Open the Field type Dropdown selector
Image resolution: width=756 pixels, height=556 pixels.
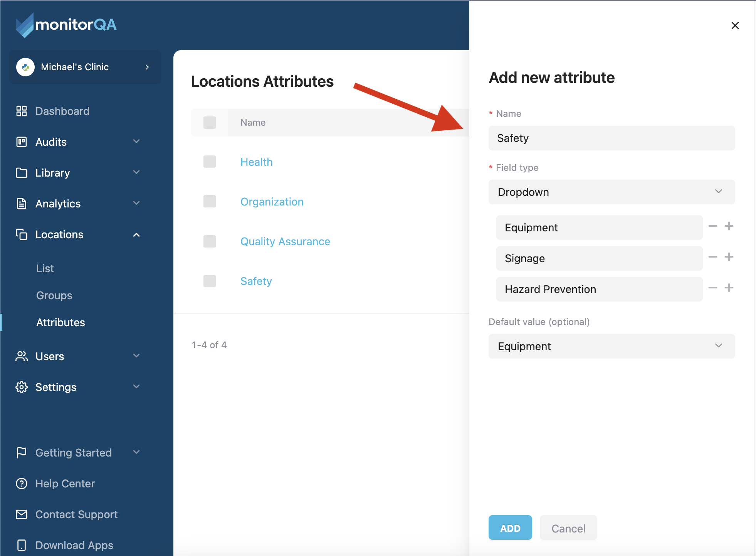[x=612, y=192]
